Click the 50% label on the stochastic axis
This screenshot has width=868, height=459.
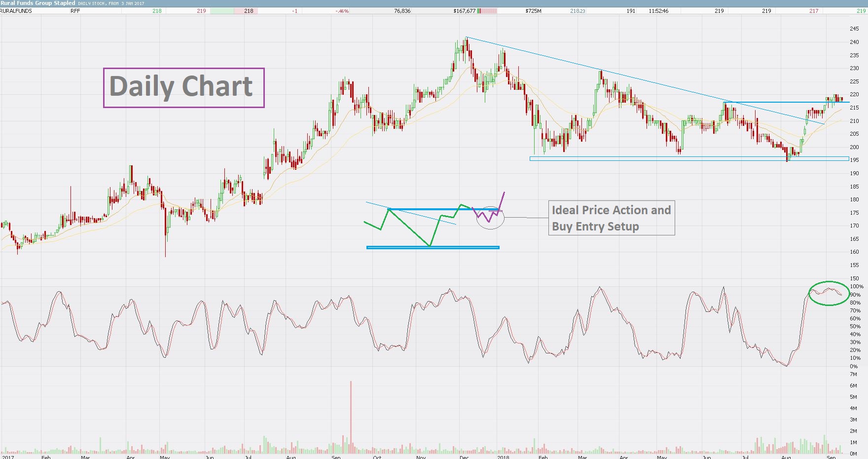tap(855, 326)
